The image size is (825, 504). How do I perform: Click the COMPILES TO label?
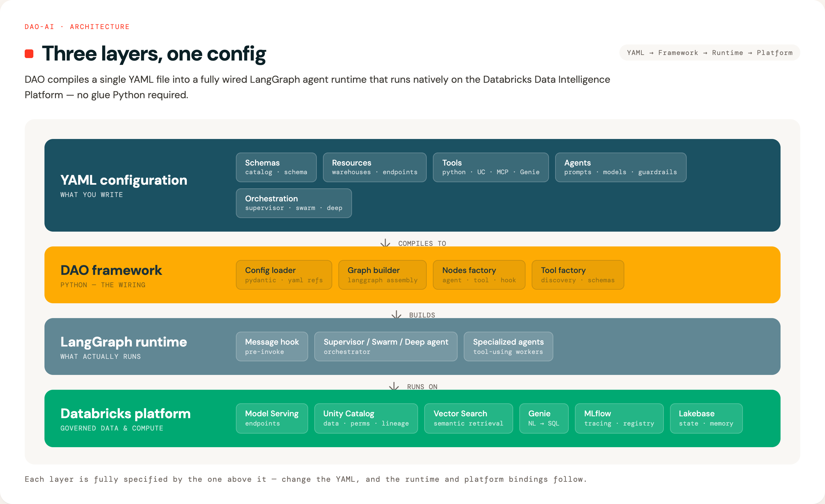(x=422, y=243)
